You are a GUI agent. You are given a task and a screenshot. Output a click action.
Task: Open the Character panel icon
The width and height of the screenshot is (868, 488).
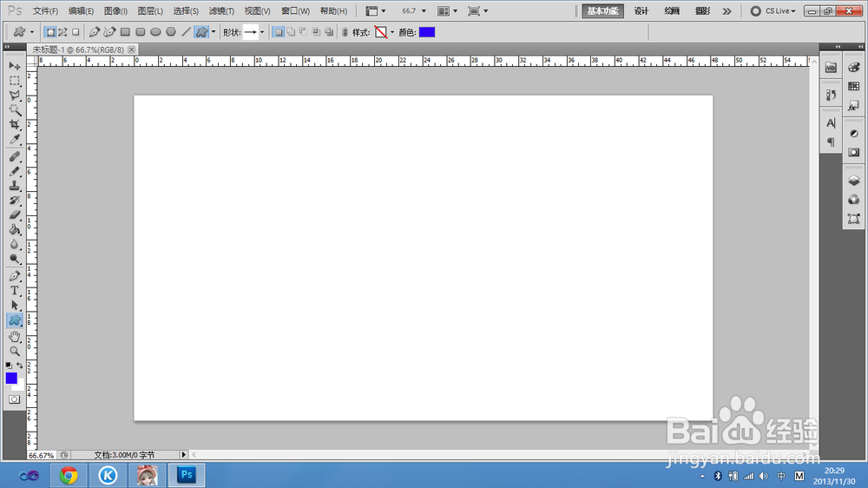coord(831,123)
